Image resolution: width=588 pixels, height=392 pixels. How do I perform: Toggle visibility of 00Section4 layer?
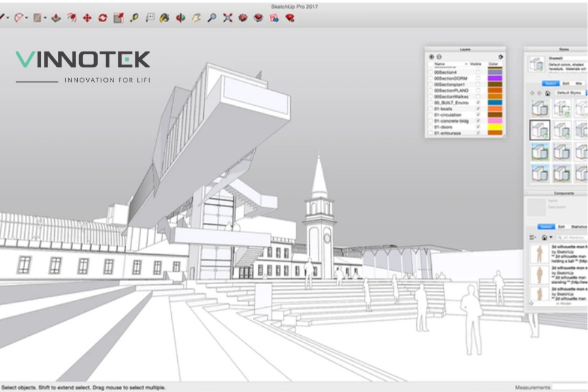pos(478,72)
